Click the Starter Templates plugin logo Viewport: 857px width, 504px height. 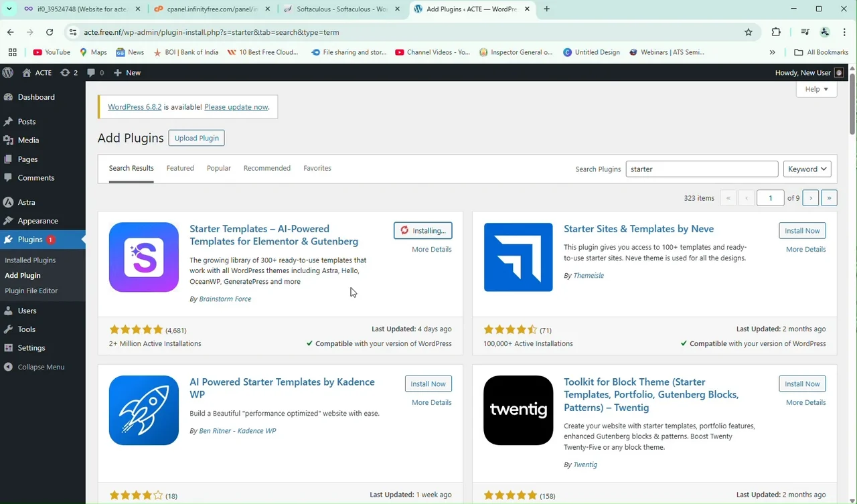pyautogui.click(x=144, y=257)
